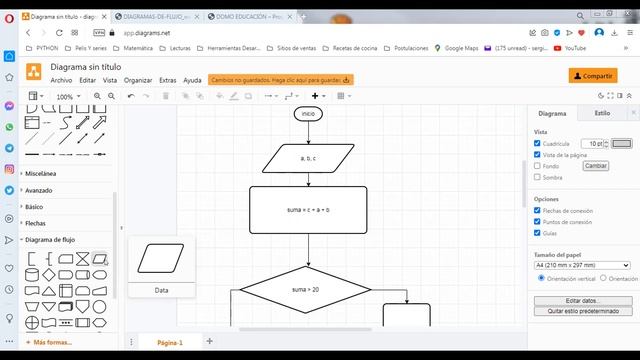Select the diamond decision flowchart shape

tap(49, 275)
